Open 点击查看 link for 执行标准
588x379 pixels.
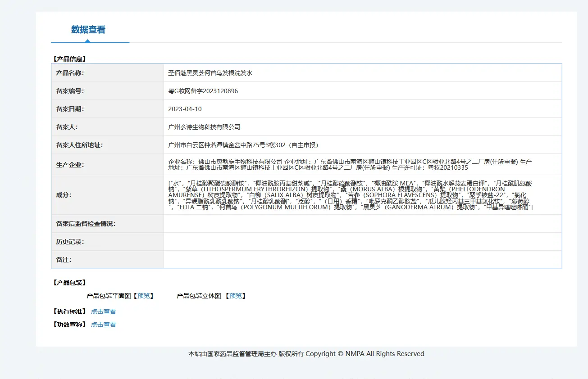click(103, 311)
